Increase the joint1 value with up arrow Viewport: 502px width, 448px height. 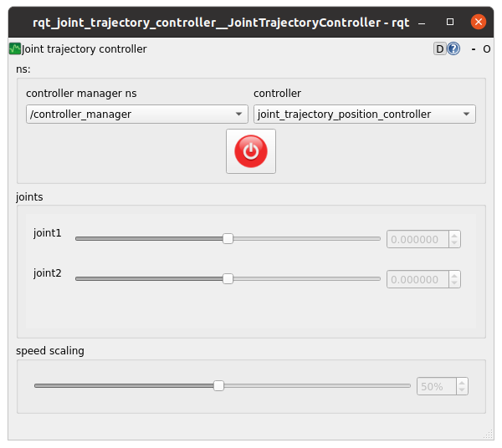click(x=454, y=235)
